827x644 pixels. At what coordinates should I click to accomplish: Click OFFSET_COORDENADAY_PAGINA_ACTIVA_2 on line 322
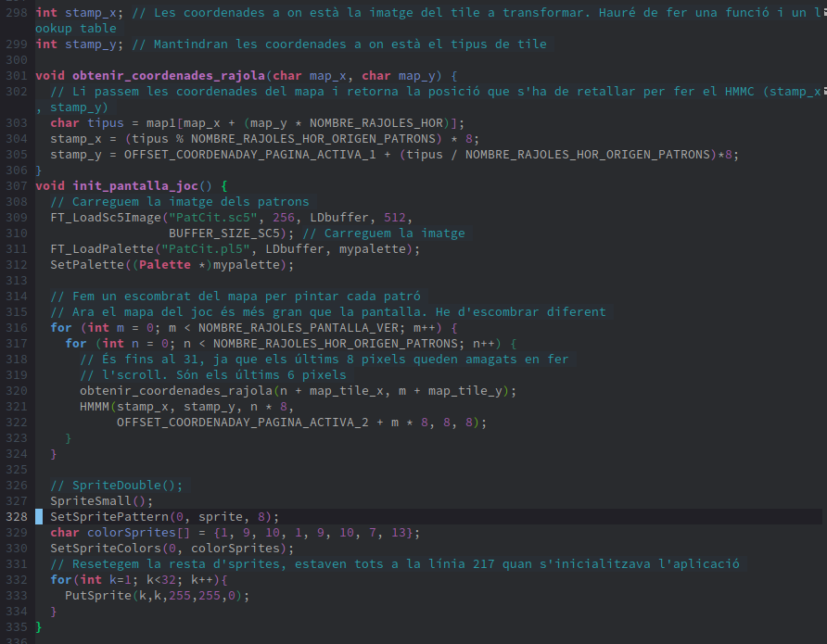[243, 423]
